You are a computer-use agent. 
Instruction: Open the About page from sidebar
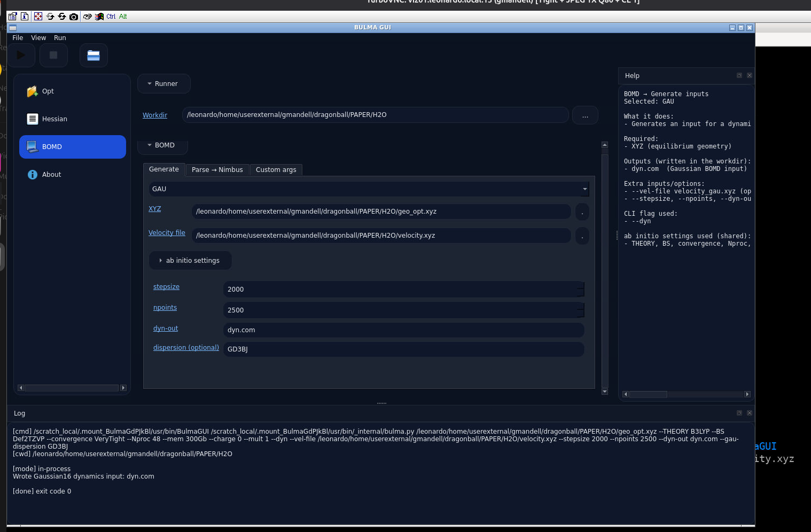[73, 175]
